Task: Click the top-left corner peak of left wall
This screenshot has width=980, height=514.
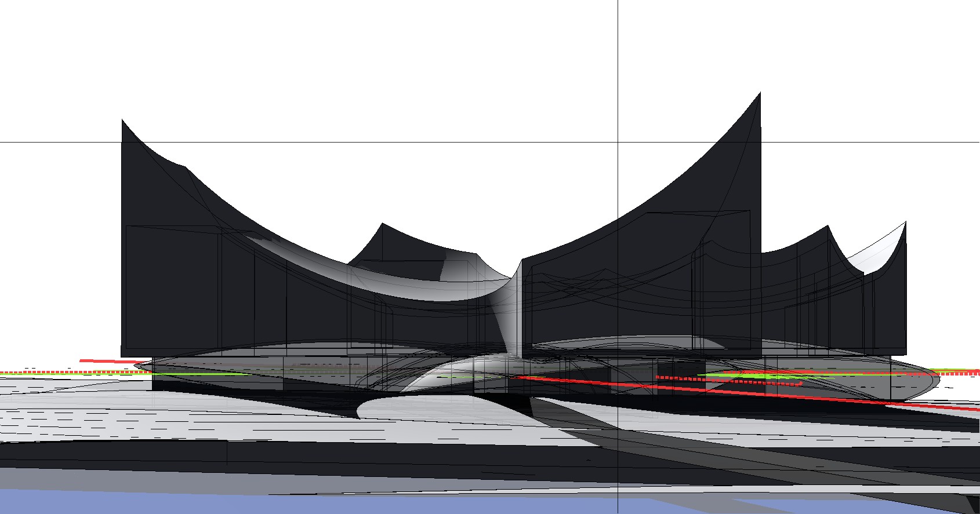Action: tap(122, 121)
